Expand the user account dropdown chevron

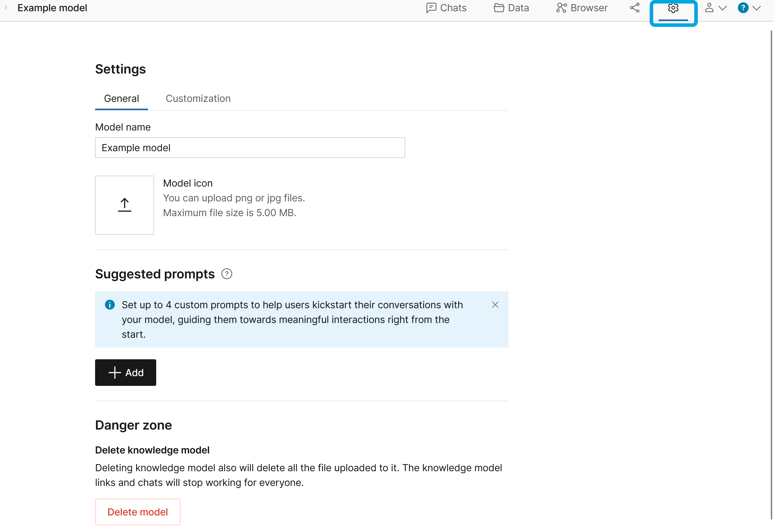pos(722,8)
